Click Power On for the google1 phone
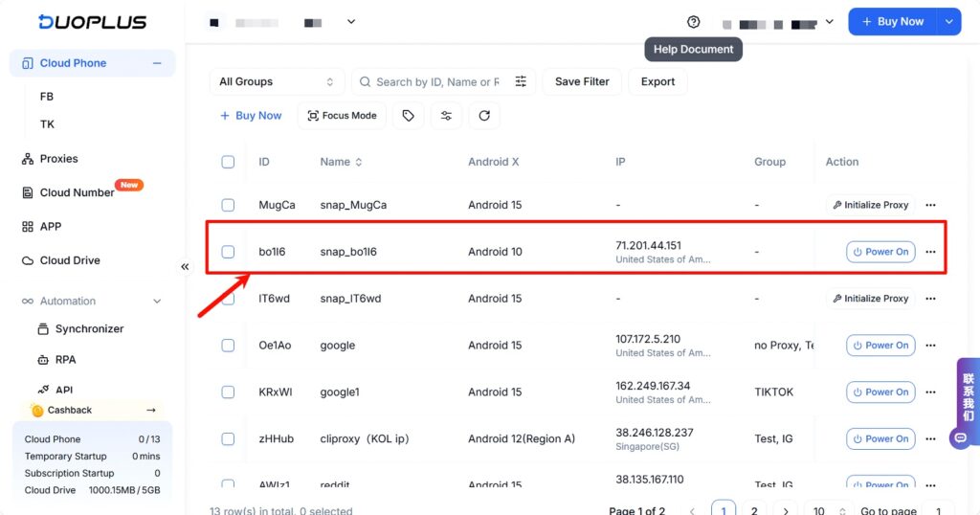Image resolution: width=980 pixels, height=515 pixels. (880, 392)
